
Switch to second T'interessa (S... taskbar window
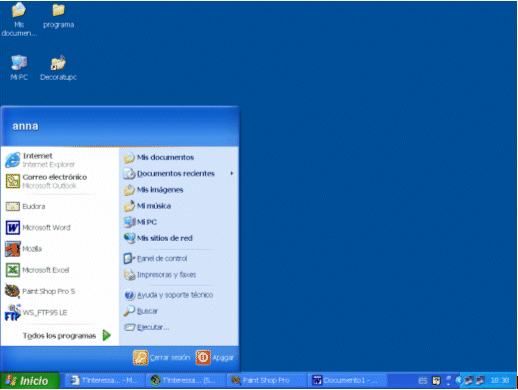pos(185,380)
